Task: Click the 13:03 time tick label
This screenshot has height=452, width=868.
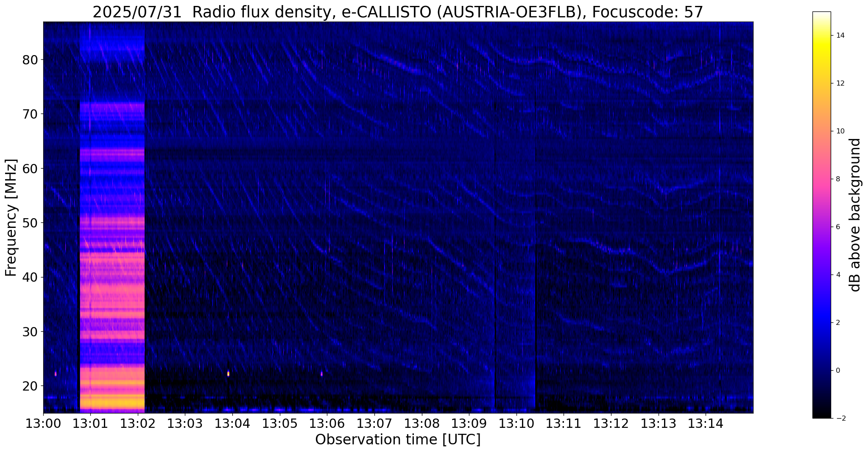Action: tap(185, 424)
